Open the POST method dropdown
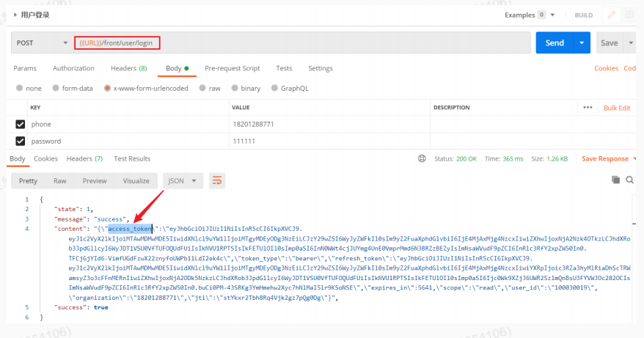 pyautogui.click(x=42, y=43)
